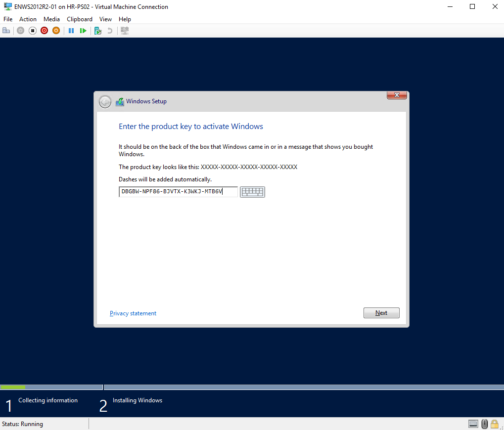Image resolution: width=504 pixels, height=430 pixels.
Task: Click the lock icon in the status bar
Action: pyautogui.click(x=494, y=424)
